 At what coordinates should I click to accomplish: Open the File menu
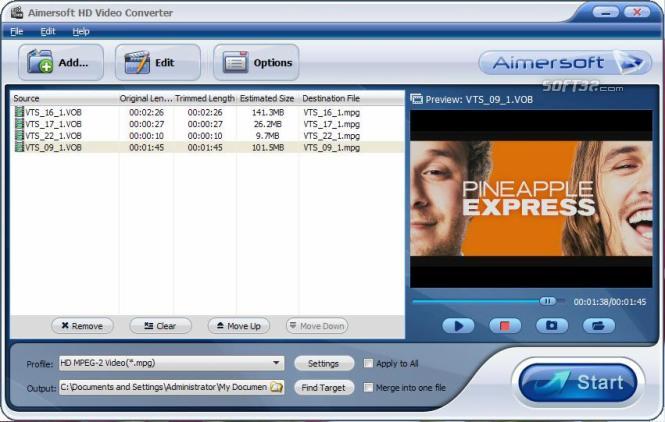point(17,31)
